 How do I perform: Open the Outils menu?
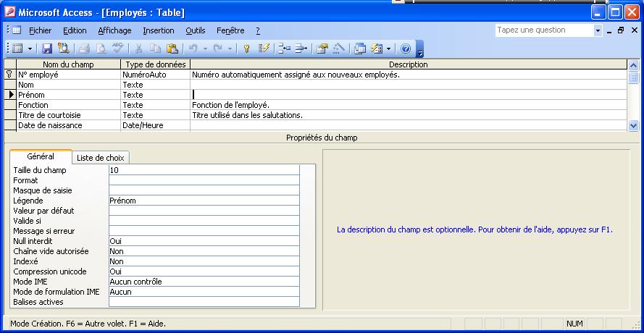(x=196, y=30)
